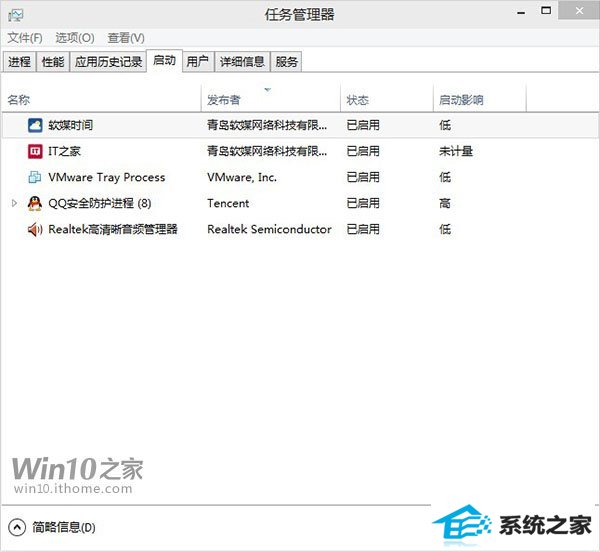
Task: Minimize the 任务管理器 window
Action: pyautogui.click(x=521, y=11)
